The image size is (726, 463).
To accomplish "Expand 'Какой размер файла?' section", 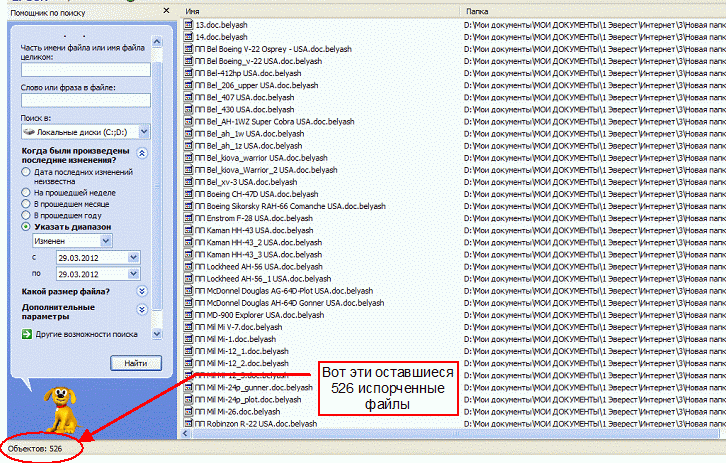I will [142, 291].
